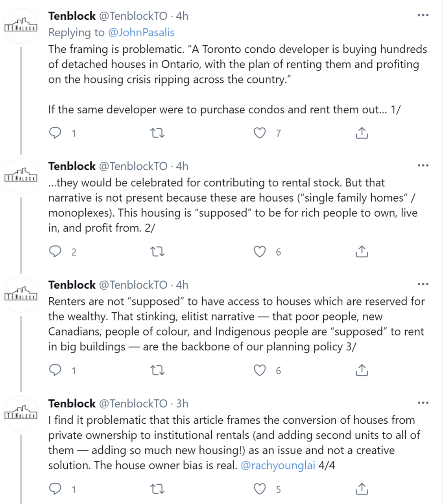The height and width of the screenshot is (504, 443).
Task: Share the tweet ending 2/
Action: pos(362,252)
